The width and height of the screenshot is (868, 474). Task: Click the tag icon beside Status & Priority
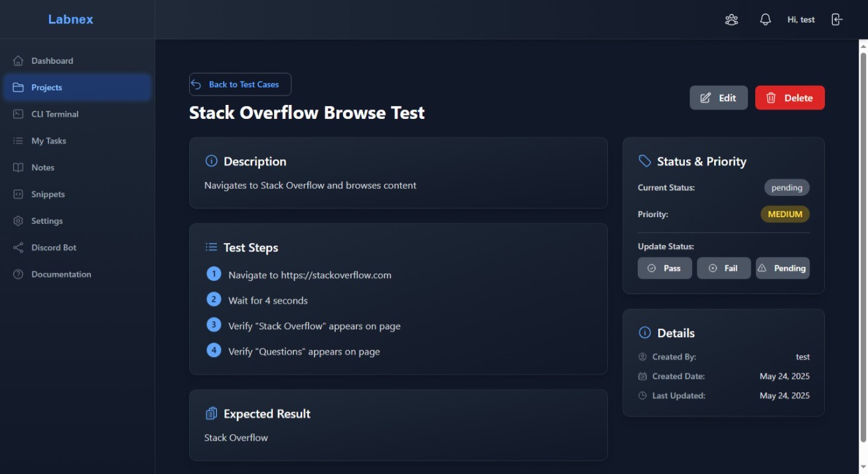[644, 161]
